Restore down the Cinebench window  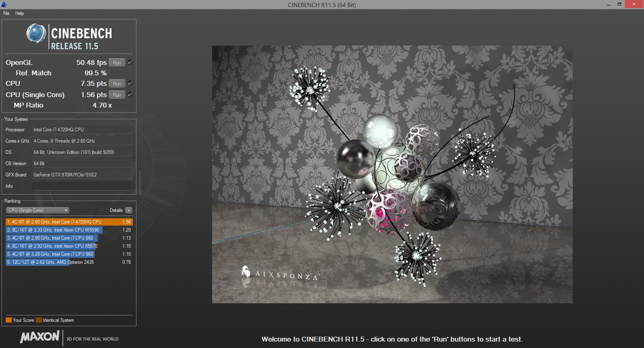coord(619,4)
